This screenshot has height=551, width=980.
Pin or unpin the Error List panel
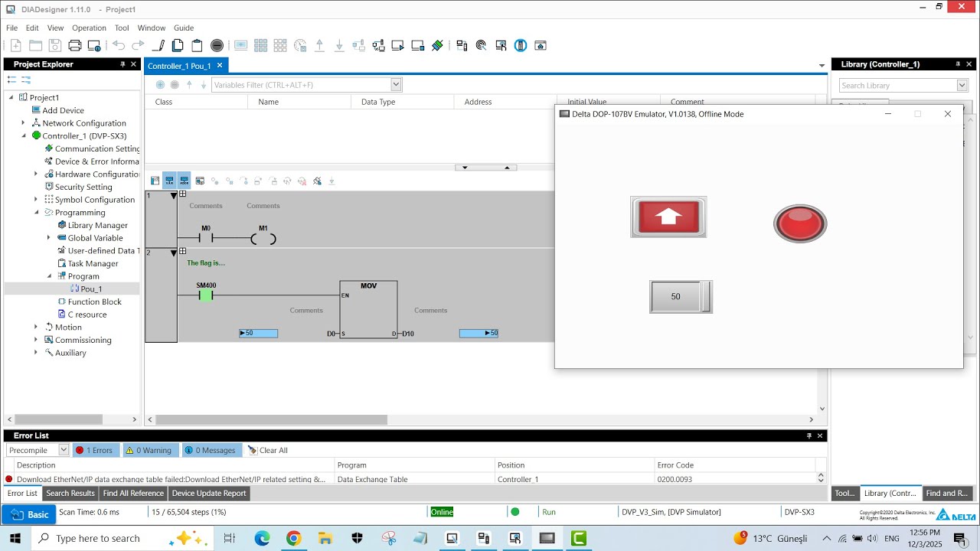(x=809, y=435)
